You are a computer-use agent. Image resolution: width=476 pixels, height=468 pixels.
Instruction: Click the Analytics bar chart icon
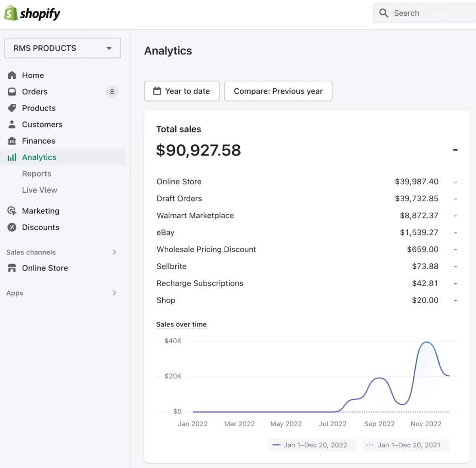(x=12, y=157)
